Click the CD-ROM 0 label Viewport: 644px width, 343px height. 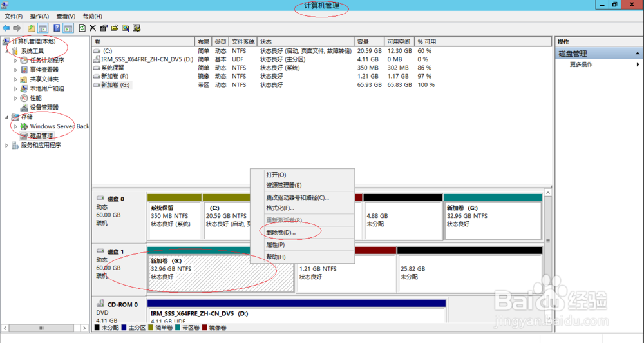tap(122, 304)
